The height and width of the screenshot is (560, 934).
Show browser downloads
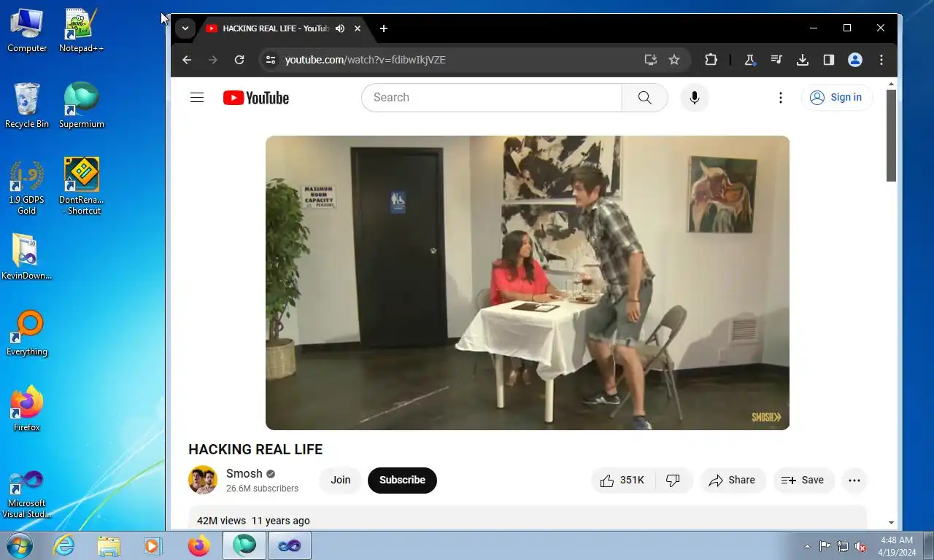coord(803,60)
